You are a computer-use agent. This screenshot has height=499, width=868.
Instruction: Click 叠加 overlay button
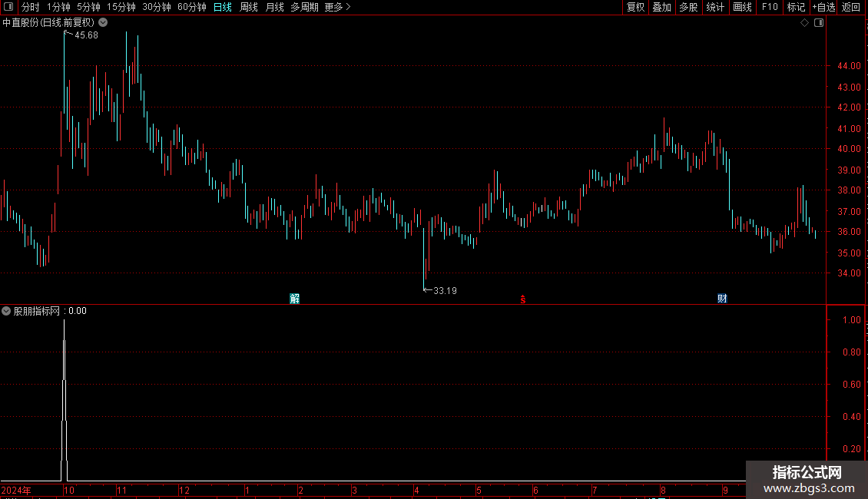[x=662, y=7]
